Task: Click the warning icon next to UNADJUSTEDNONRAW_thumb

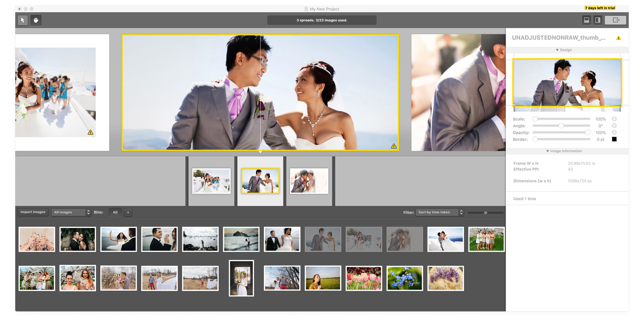Action: (x=618, y=38)
